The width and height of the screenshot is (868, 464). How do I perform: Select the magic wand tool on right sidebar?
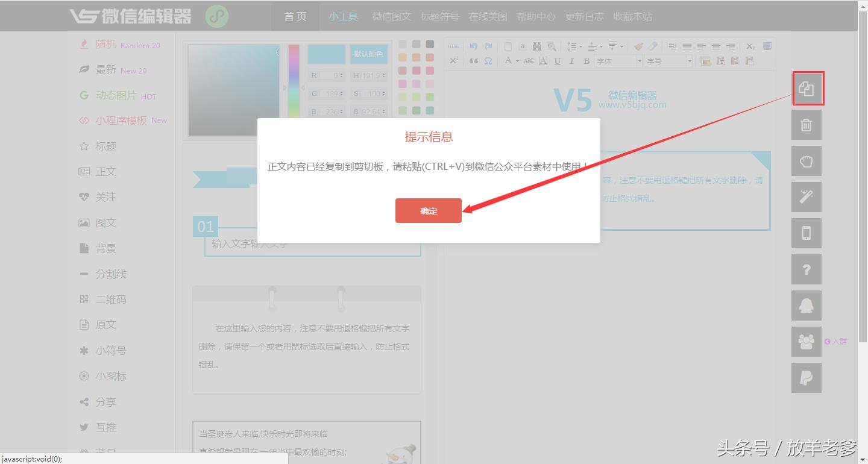tap(807, 196)
